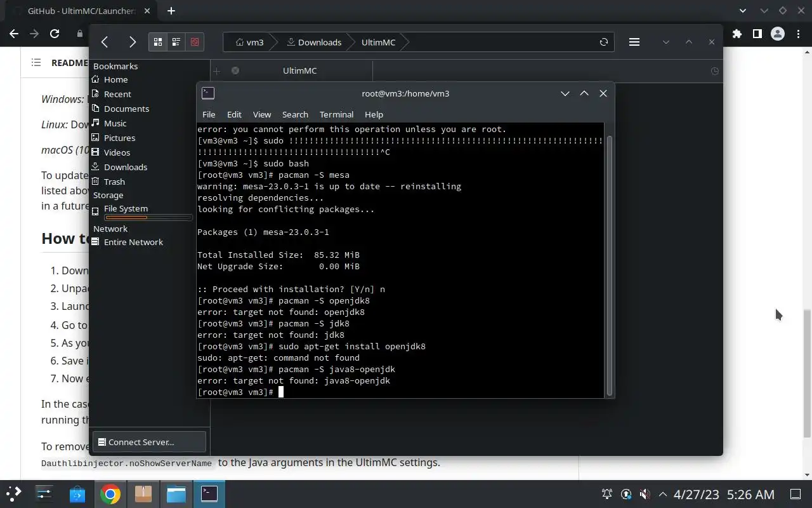Close the UltimMC file manager tab
Image resolution: width=812 pixels, height=508 pixels.
pos(235,70)
